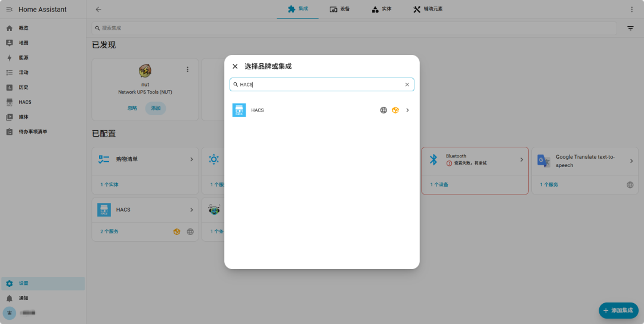Open the 购物清单 integration card
Screen dimensions: 644x324
pyautogui.click(x=145, y=159)
